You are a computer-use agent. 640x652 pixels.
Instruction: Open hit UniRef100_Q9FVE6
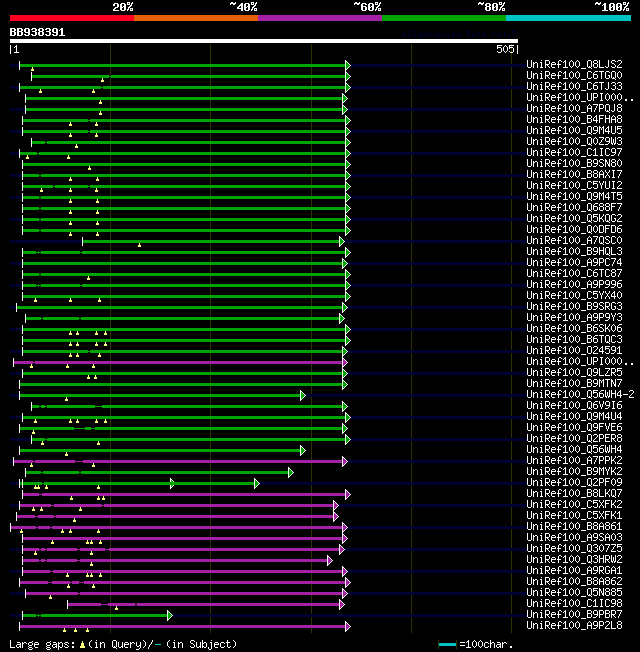[x=574, y=427]
